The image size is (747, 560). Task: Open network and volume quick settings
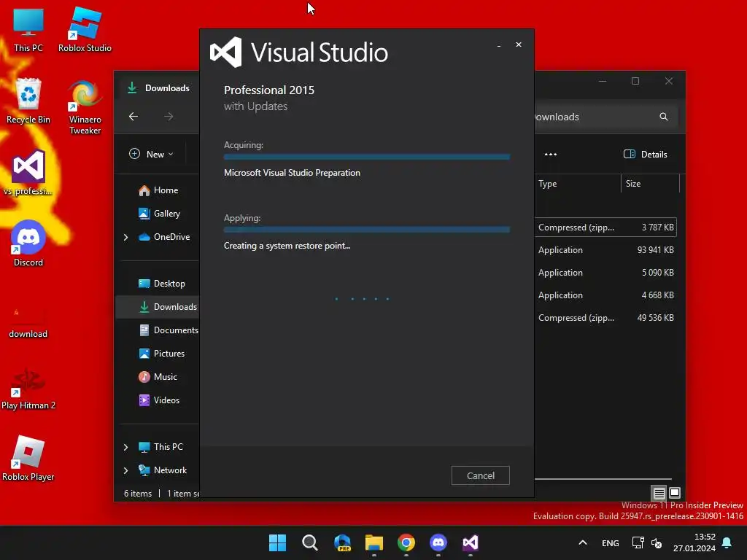pos(647,542)
